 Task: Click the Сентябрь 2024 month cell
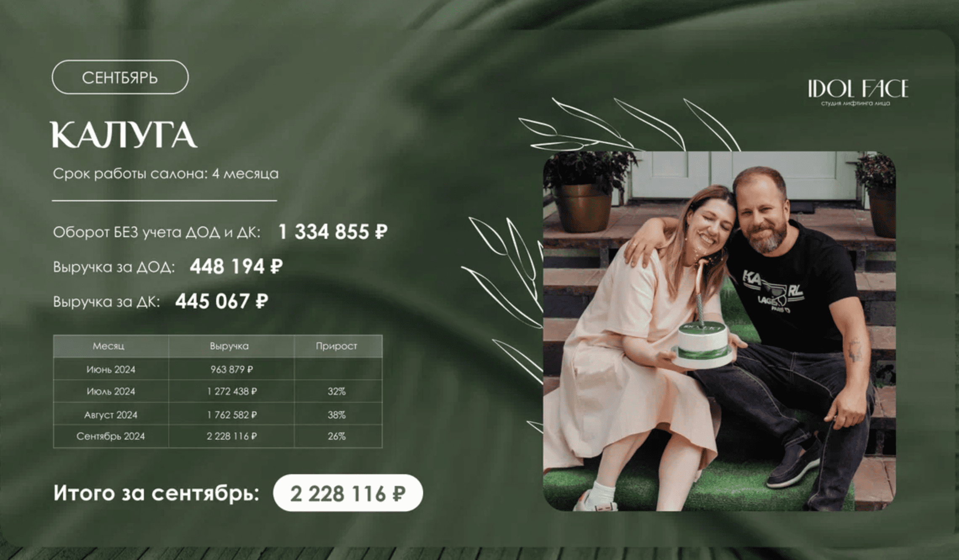tap(111, 436)
